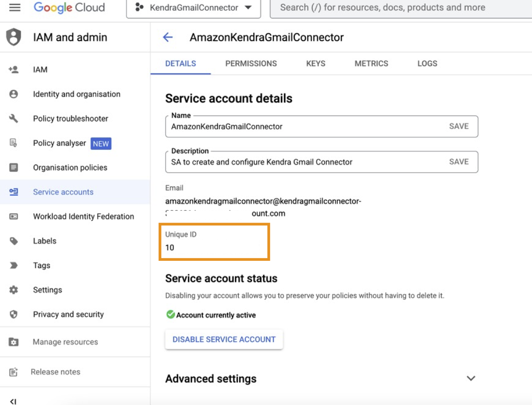
Task: Save the Description field
Action: [459, 162]
